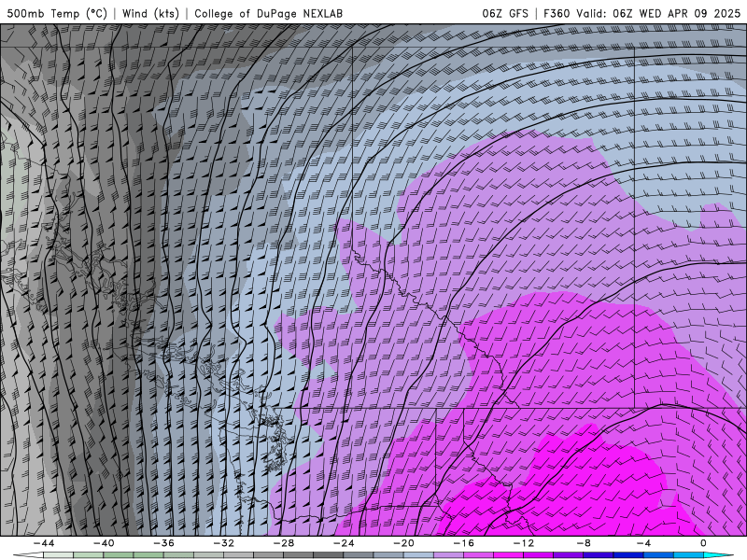The image size is (747, 560).
Task: Click the -12 legend value
Action: 524,543
